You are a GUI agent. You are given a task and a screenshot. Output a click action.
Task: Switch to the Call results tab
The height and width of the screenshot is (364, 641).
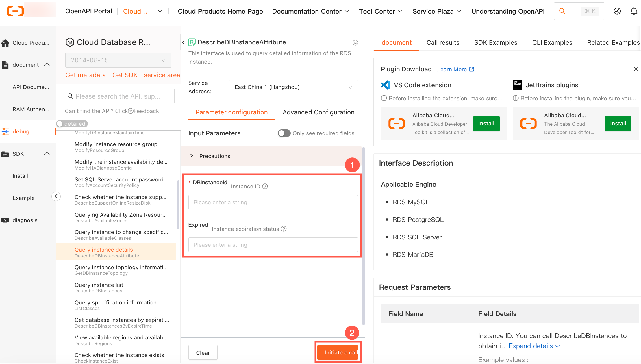(x=443, y=42)
